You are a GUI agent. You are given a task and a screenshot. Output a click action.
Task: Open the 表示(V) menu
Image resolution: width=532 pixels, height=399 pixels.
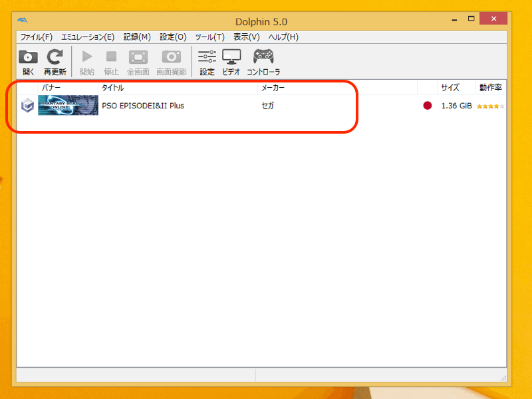click(246, 37)
